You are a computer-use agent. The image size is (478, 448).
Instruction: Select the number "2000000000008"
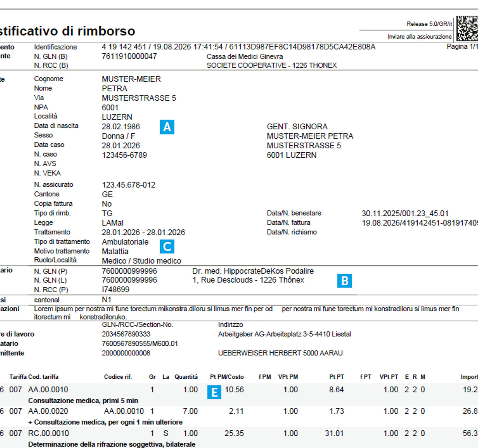pyautogui.click(x=126, y=353)
